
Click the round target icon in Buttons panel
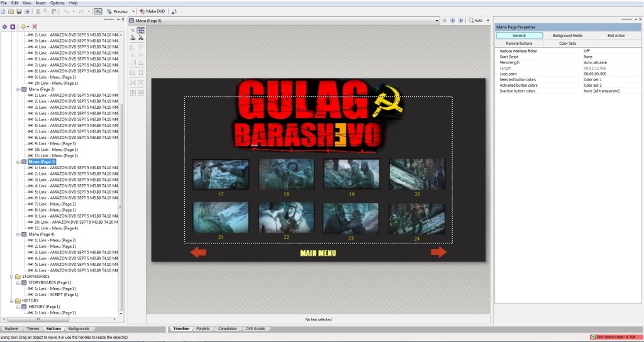pos(4,26)
